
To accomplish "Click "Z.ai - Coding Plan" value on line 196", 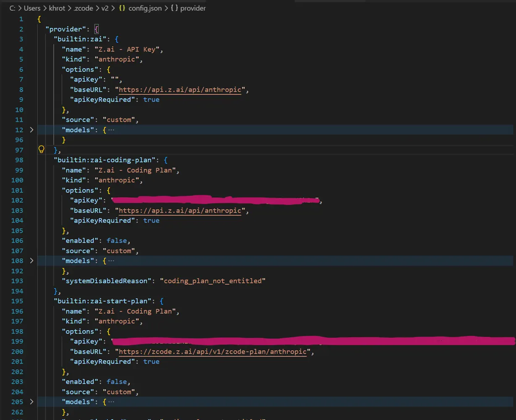I will click(x=135, y=311).
